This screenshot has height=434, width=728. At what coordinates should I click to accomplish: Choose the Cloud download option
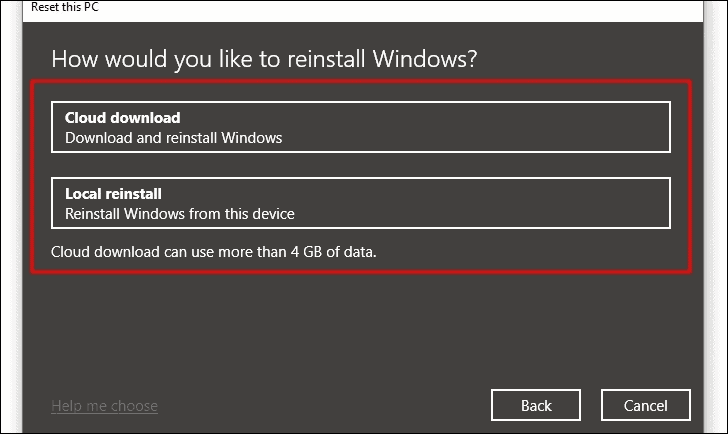(361, 127)
